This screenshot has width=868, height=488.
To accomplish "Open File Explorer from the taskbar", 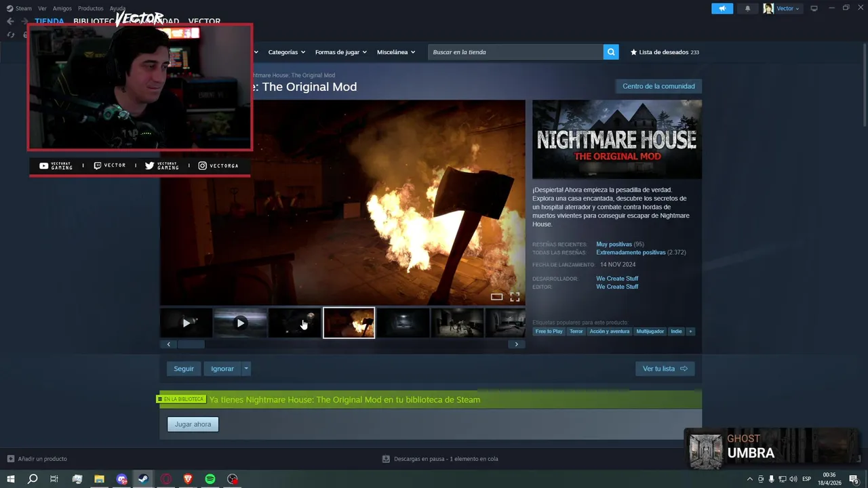I will coord(99,479).
